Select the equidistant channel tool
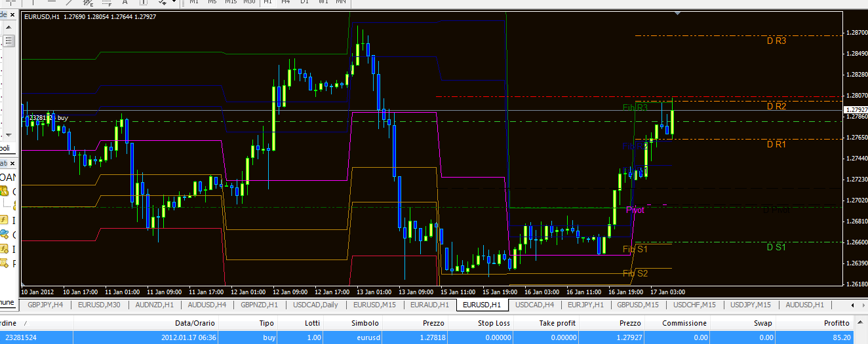Screen dimensions: 868x344 tap(88, 3)
